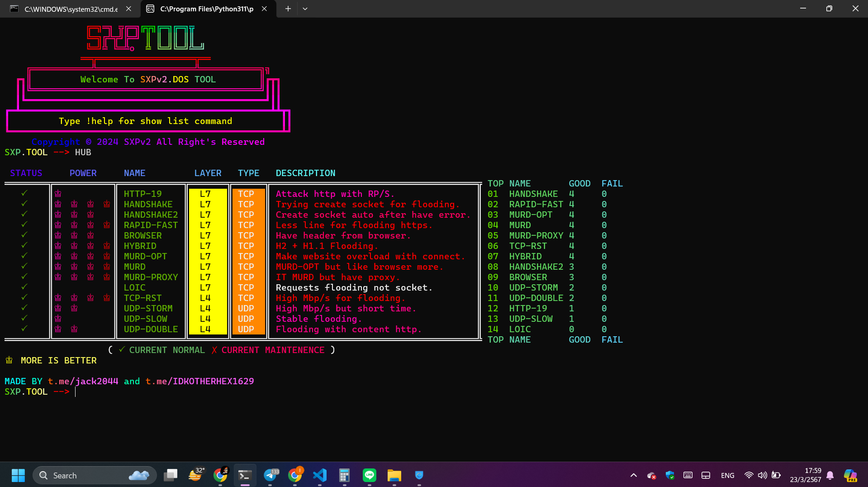Open the notification bell in the tray
This screenshot has height=487, width=868.
pyautogui.click(x=830, y=475)
